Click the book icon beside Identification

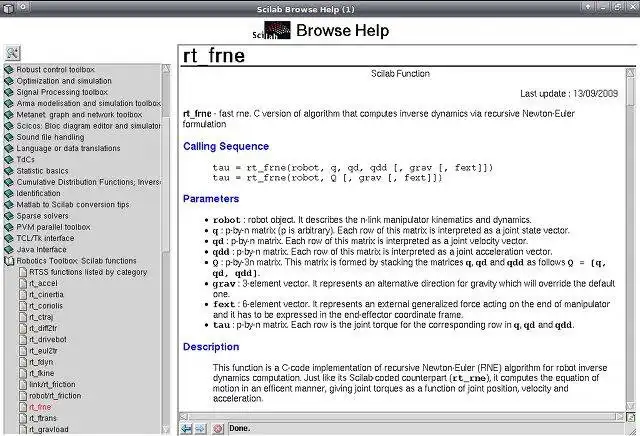pos(9,194)
